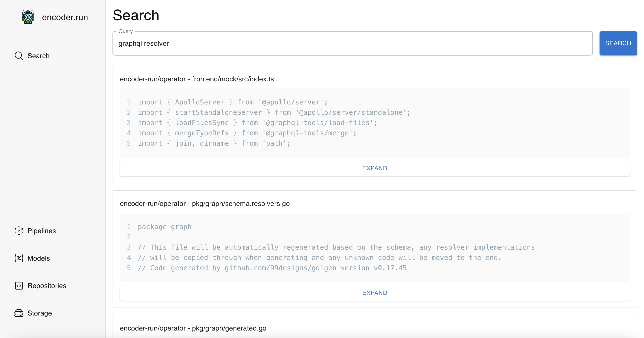644x338 pixels.
Task: Go to the Pipelines page
Action: [x=41, y=231]
